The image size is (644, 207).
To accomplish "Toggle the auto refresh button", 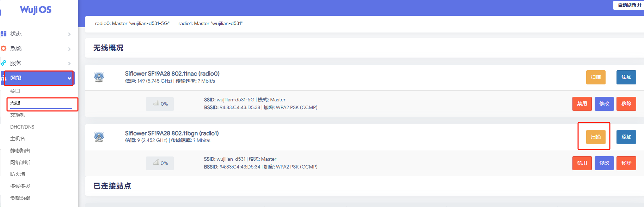I will (x=629, y=5).
